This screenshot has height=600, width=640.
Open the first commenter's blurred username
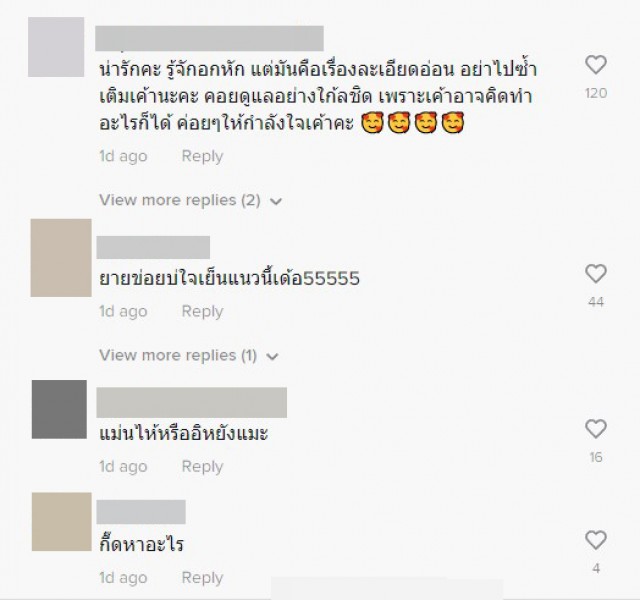(x=209, y=38)
